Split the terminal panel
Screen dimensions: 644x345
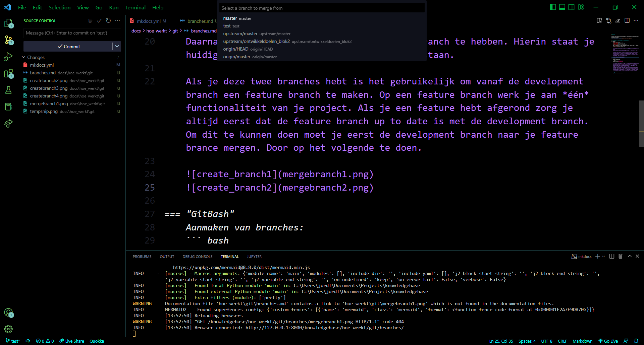pos(612,256)
